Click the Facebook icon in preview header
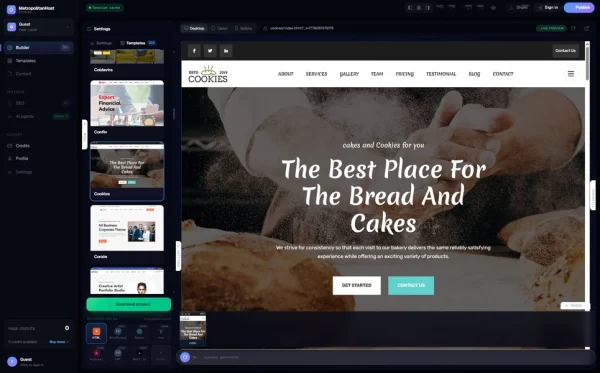Screen dimensions: 600x373 pyautogui.click(x=194, y=50)
